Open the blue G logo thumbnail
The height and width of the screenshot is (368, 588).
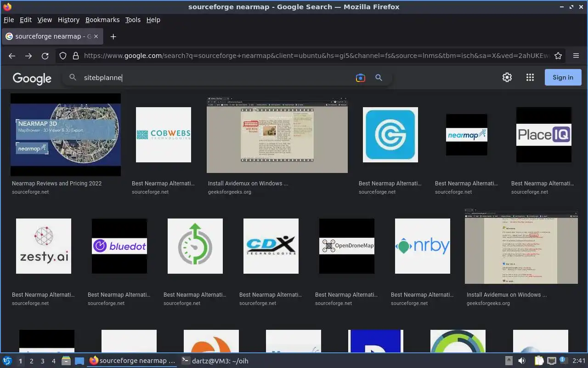point(390,135)
